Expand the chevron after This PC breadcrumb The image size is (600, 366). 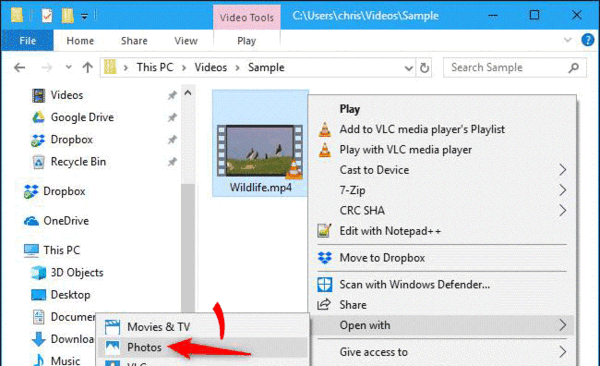184,68
